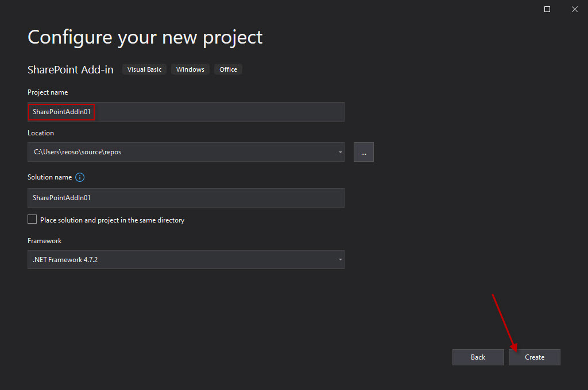Open the Location path dropdown
This screenshot has height=390, width=588.
340,152
